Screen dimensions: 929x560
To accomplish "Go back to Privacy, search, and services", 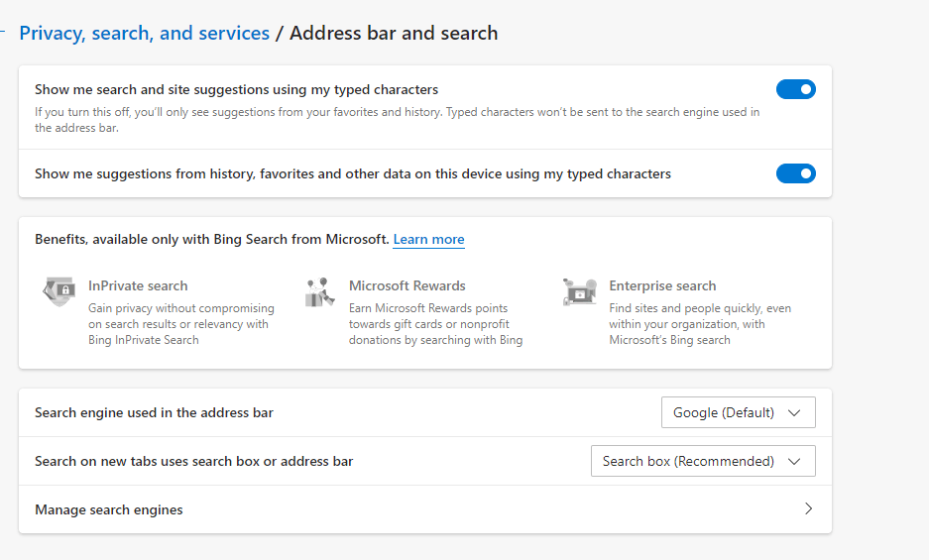I will pos(144,33).
